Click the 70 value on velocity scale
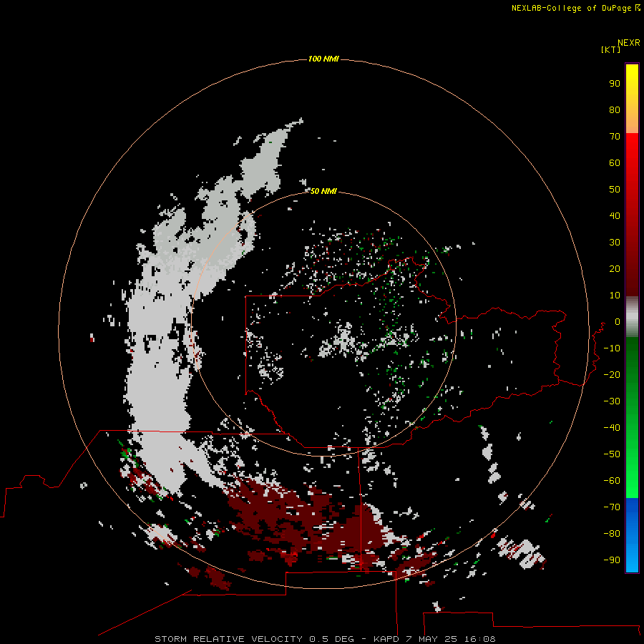 click(x=615, y=137)
